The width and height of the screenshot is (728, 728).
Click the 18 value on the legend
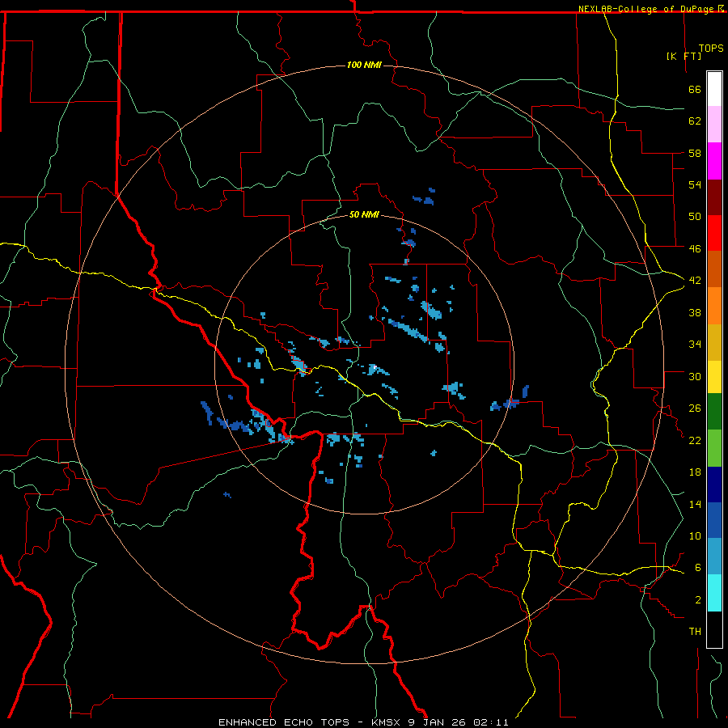695,472
